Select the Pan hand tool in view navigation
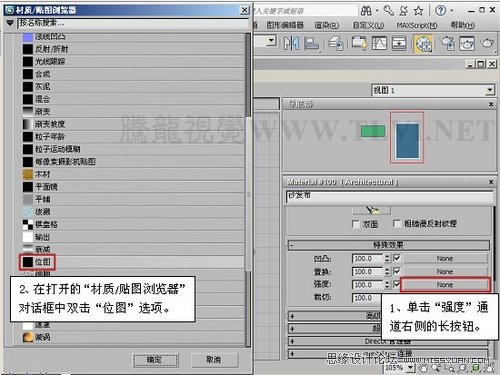 (x=423, y=368)
